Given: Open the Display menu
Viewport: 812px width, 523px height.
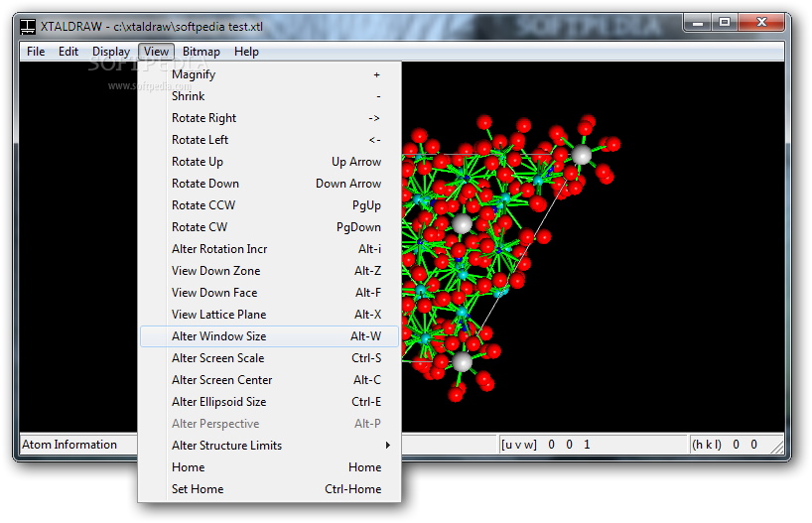Looking at the screenshot, I should click(x=111, y=52).
